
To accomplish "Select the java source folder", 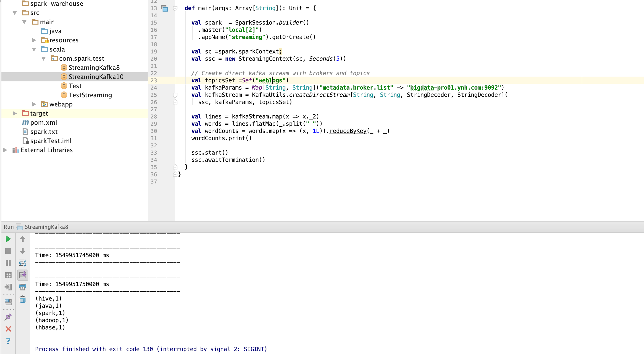I will point(51,31).
